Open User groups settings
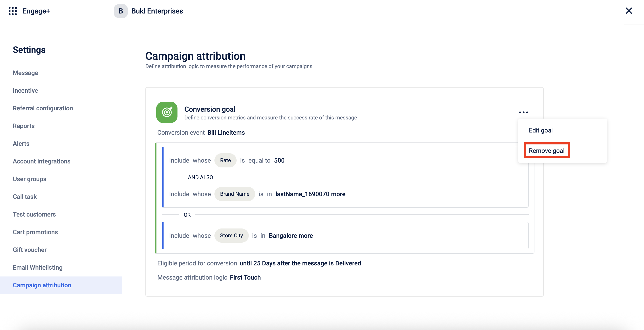The width and height of the screenshot is (644, 330). point(29,179)
